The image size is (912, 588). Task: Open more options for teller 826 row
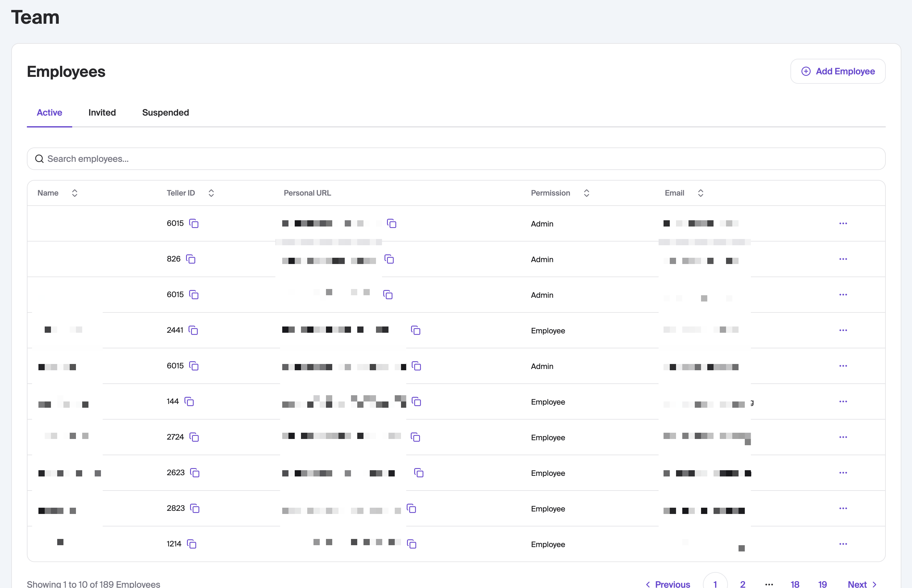[843, 259]
